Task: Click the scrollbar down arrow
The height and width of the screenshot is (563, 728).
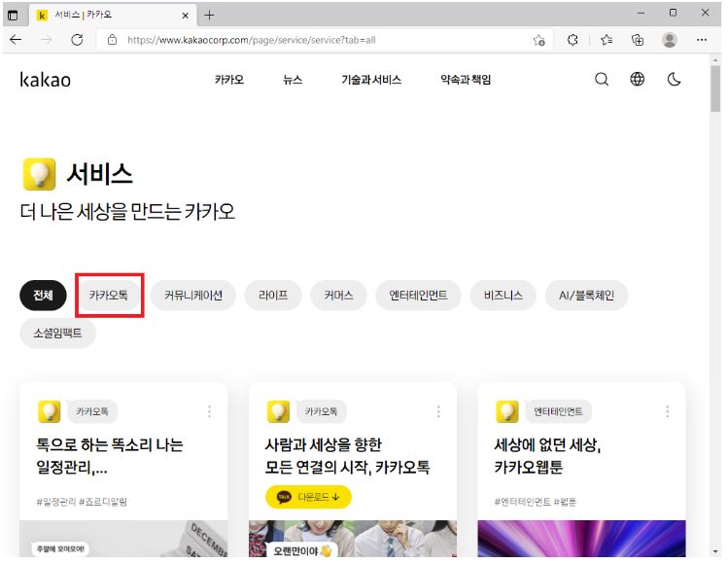Action: (x=715, y=551)
